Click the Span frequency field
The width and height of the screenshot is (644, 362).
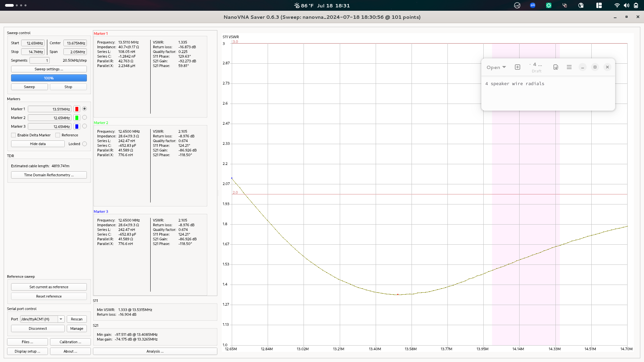75,52
